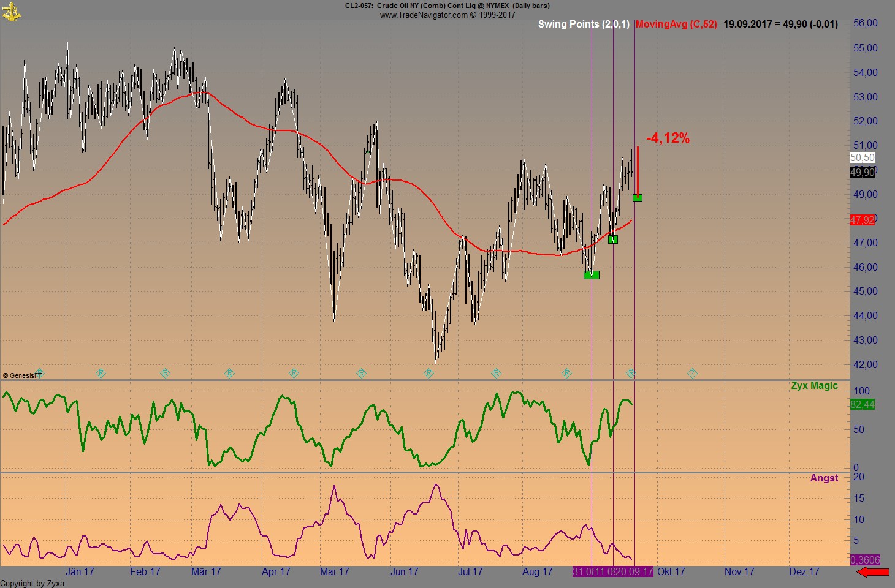Open the MovingAvg (C,52) study options
This screenshot has height=588, width=895.
[x=677, y=24]
